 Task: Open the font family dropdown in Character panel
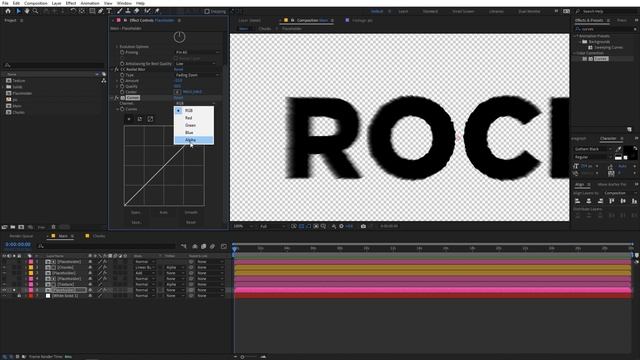pos(593,149)
